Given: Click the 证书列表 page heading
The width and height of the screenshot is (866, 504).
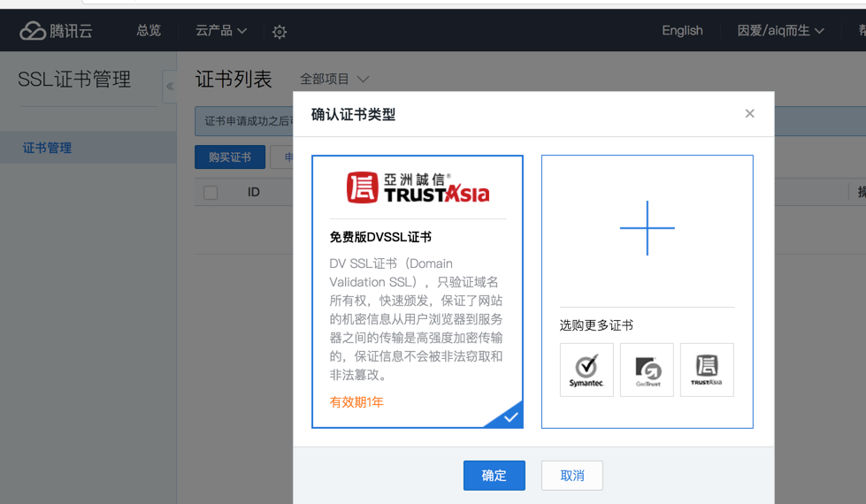Looking at the screenshot, I should [x=234, y=79].
